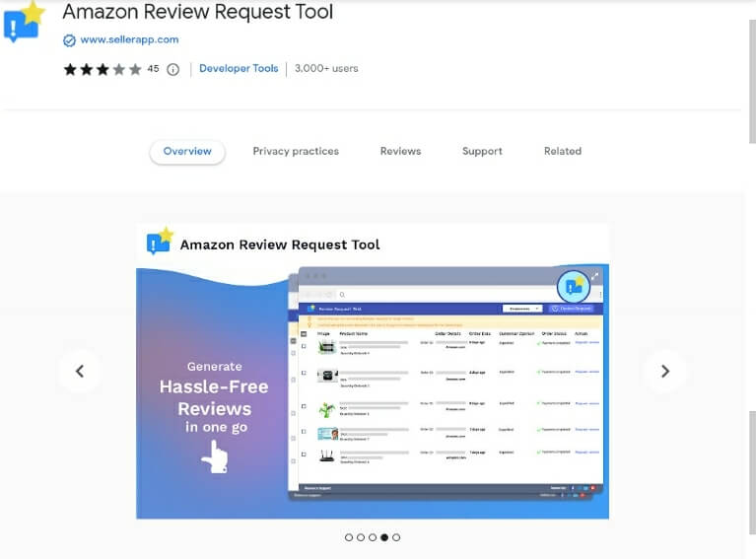Click the circular extension icon in screenshot
This screenshot has width=756, height=559.
[x=574, y=287]
